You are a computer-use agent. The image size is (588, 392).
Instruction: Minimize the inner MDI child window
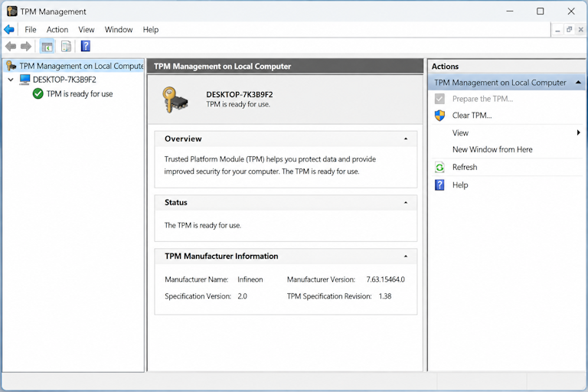pos(557,30)
